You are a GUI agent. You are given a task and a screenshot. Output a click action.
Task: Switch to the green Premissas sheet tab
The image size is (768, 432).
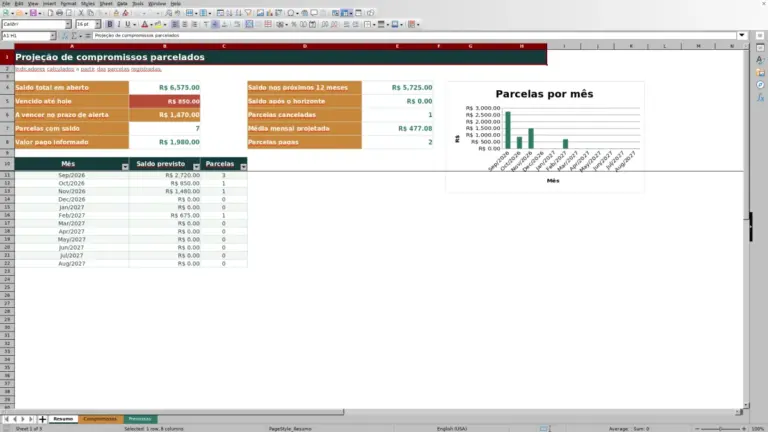[x=140, y=419]
